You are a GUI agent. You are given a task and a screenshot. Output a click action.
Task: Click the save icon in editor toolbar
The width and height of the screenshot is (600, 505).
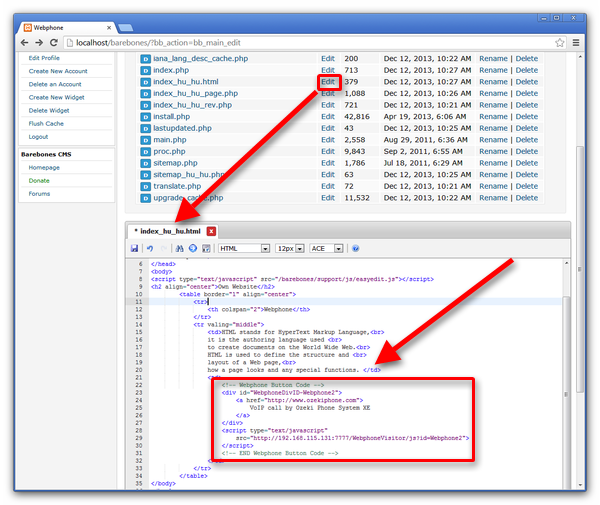pos(134,248)
